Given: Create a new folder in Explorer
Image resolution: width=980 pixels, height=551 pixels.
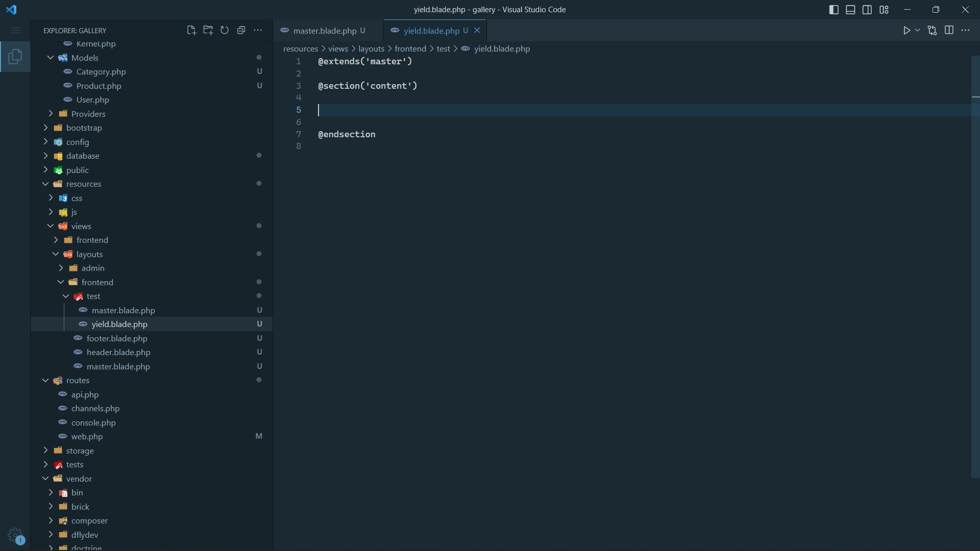Looking at the screenshot, I should 208,30.
